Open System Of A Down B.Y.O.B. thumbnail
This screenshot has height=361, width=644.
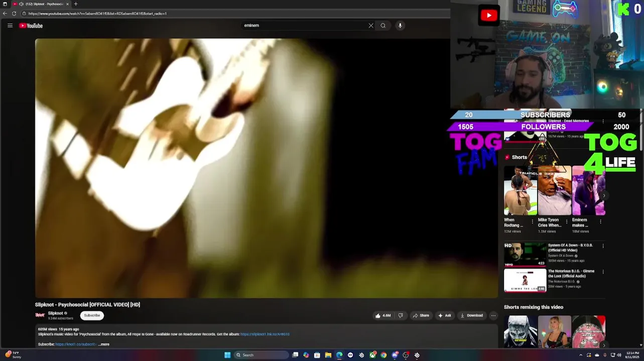point(525,255)
